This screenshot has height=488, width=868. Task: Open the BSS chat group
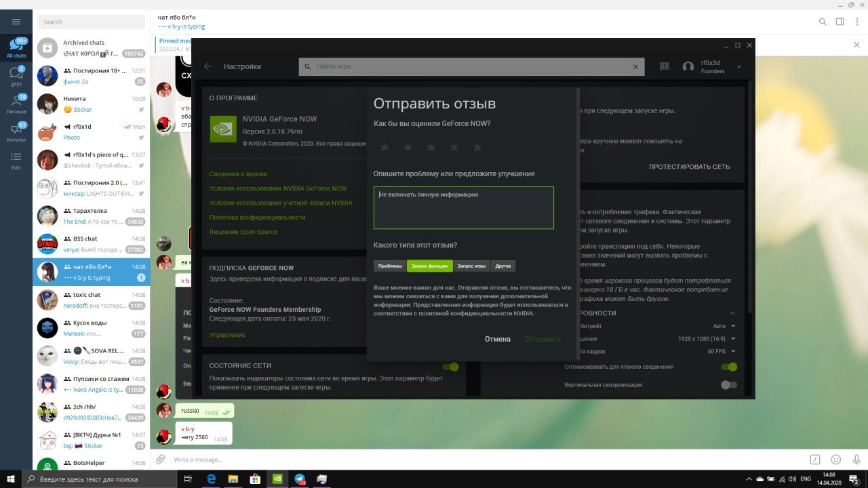pos(92,244)
